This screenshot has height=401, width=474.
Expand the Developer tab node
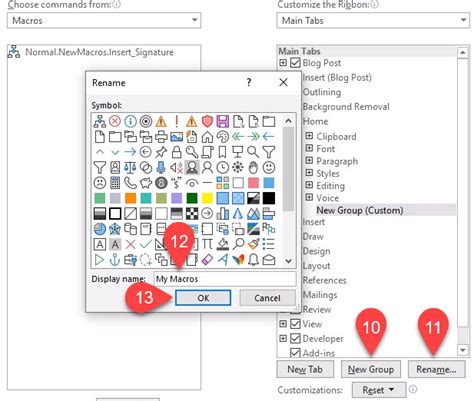click(x=283, y=338)
